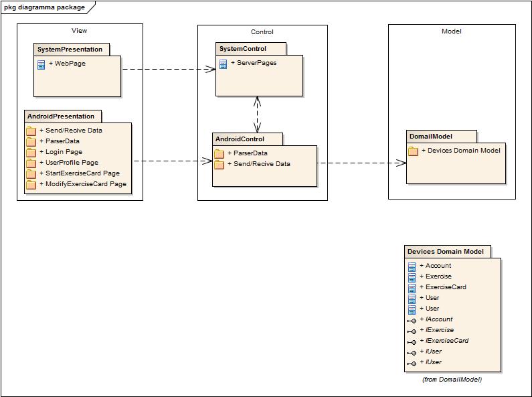Click '+ Send/Recive Data' text in AndroidPresentation

pos(70,131)
